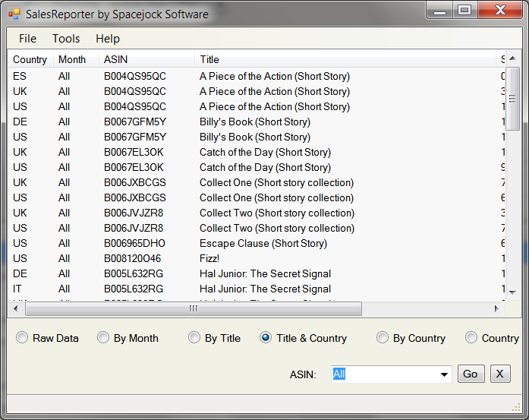529x420 pixels.
Task: Sort by the ASIN column header
Action: coord(146,59)
